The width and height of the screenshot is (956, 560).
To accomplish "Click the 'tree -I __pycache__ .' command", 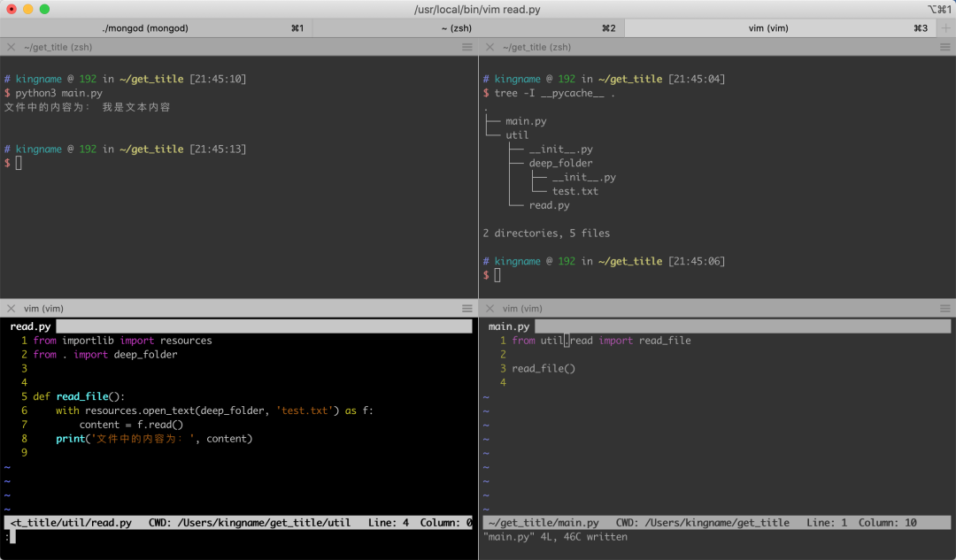I will (555, 93).
